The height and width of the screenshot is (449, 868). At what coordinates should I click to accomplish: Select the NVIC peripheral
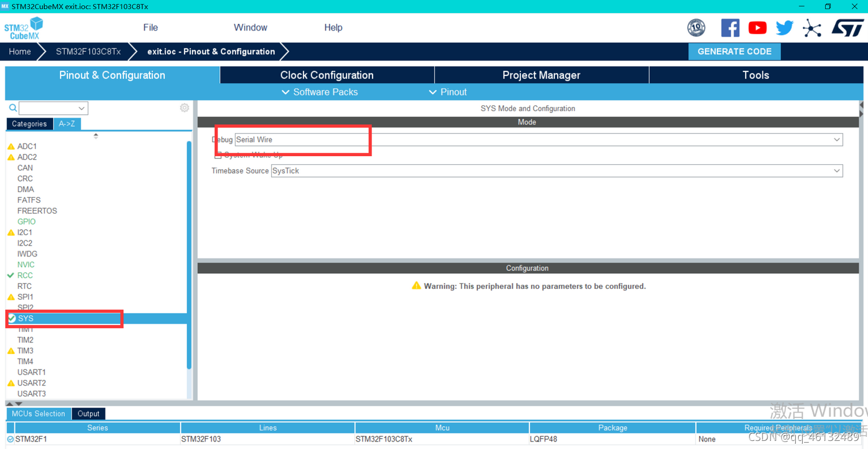coord(26,265)
